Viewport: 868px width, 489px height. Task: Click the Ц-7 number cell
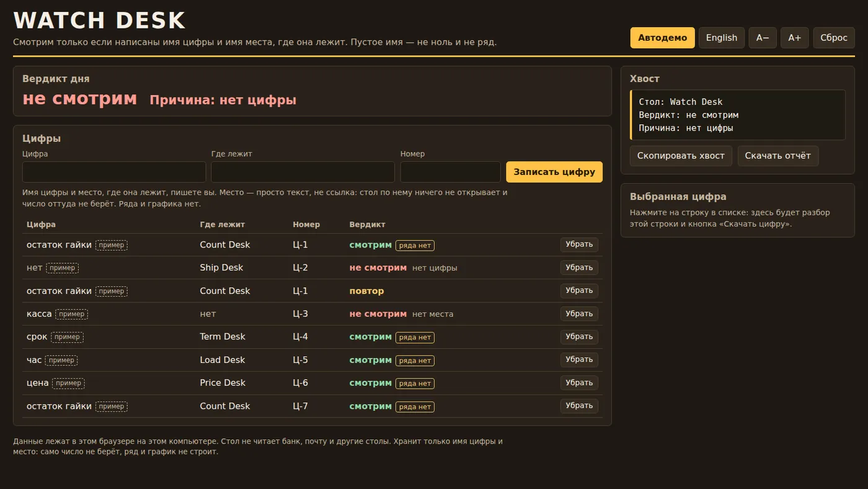click(300, 406)
